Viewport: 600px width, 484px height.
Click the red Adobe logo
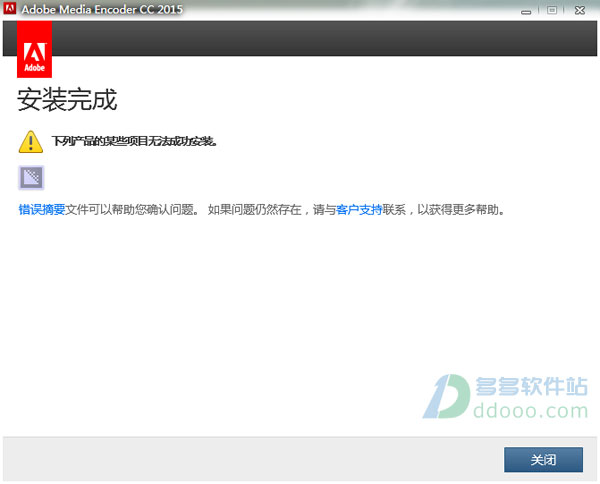pos(34,49)
